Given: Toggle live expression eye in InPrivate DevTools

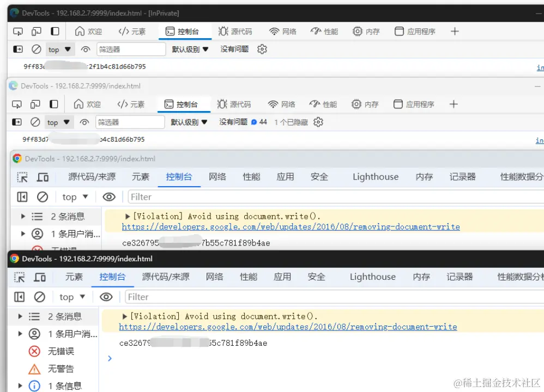Looking at the screenshot, I should (x=86, y=49).
